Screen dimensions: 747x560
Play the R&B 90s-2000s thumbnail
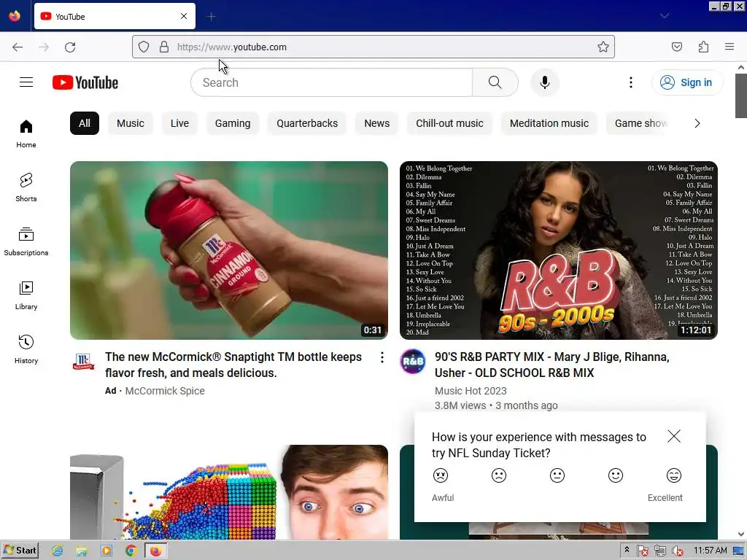coord(558,251)
